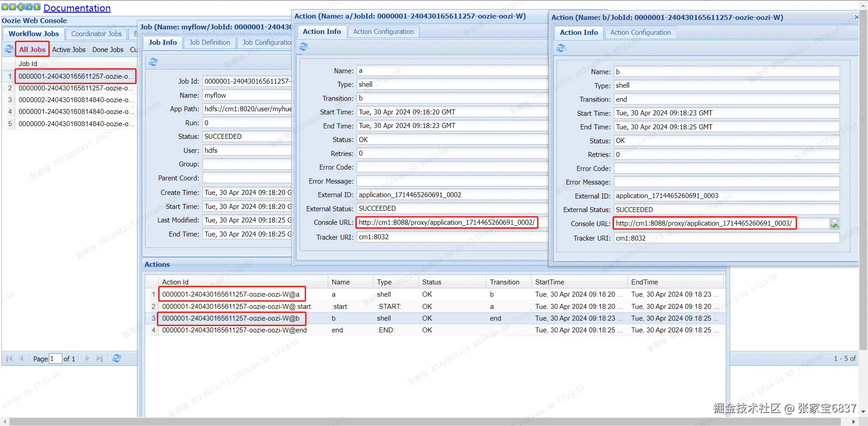Image resolution: width=868 pixels, height=426 pixels.
Task: Select job 0000000-240430160814840-oozie-o row
Action: [70, 123]
